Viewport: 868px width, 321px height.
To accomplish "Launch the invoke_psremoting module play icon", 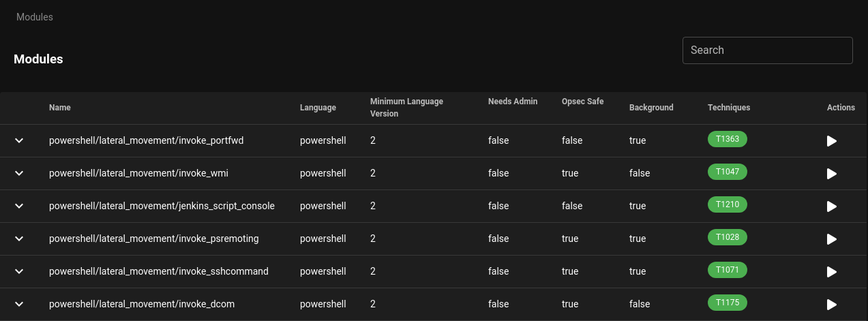I will pyautogui.click(x=831, y=239).
